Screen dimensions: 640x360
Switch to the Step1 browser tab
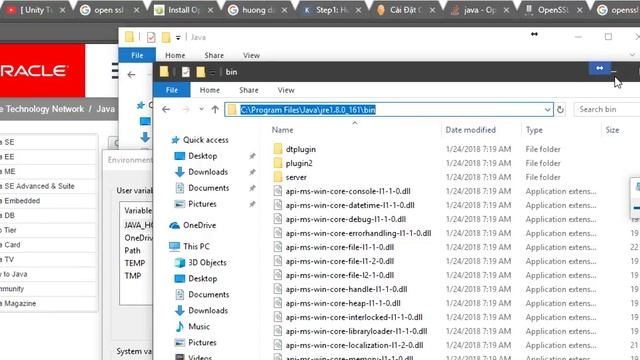332,10
